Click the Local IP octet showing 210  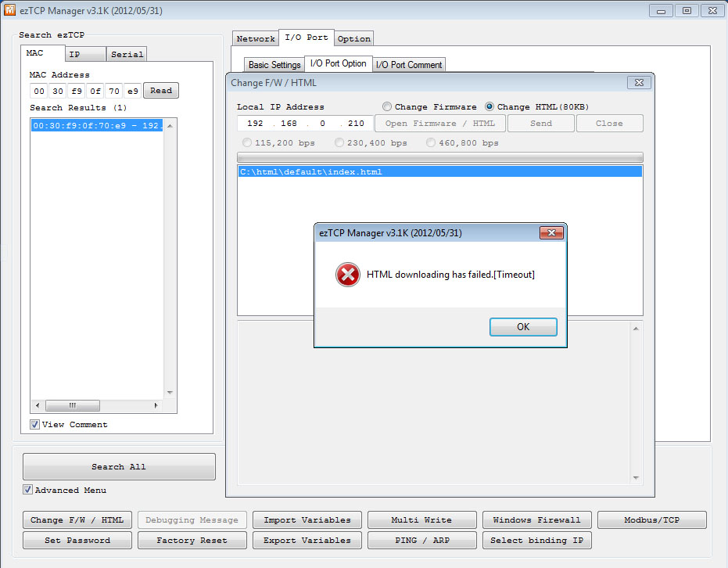click(356, 124)
